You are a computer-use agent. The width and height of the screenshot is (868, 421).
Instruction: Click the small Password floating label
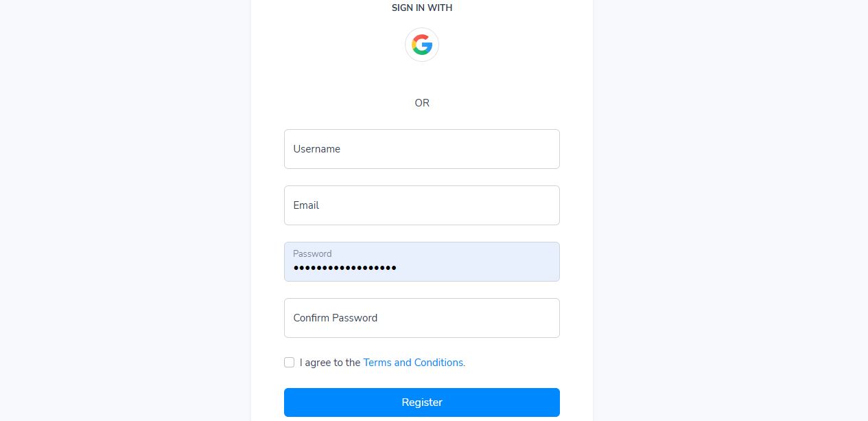tap(312, 253)
